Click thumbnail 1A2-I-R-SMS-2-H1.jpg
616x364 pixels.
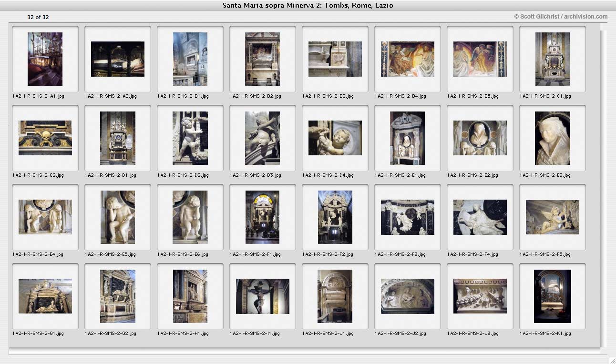tap(190, 296)
